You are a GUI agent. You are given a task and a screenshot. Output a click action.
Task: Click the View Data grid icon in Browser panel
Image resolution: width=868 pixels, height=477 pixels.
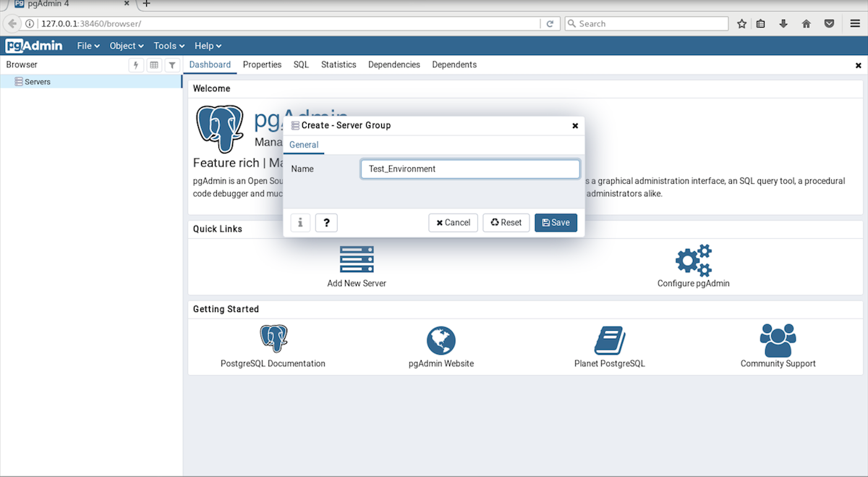coord(154,65)
